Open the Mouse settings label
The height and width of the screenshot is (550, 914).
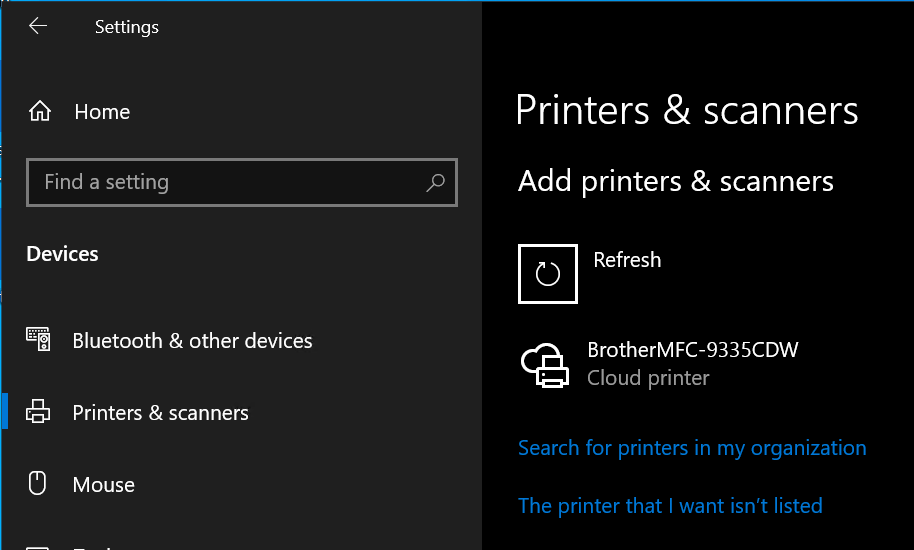point(103,485)
